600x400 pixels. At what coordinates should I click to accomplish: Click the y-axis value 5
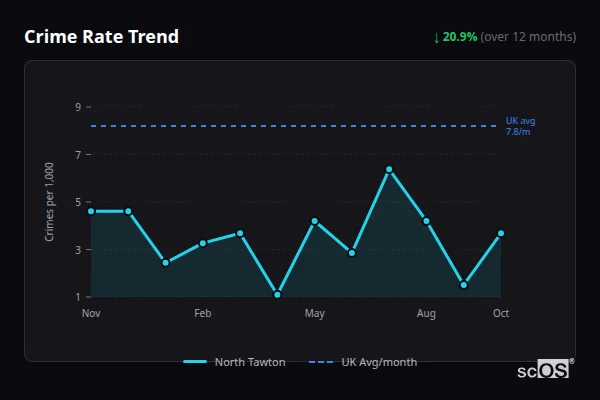[78, 202]
